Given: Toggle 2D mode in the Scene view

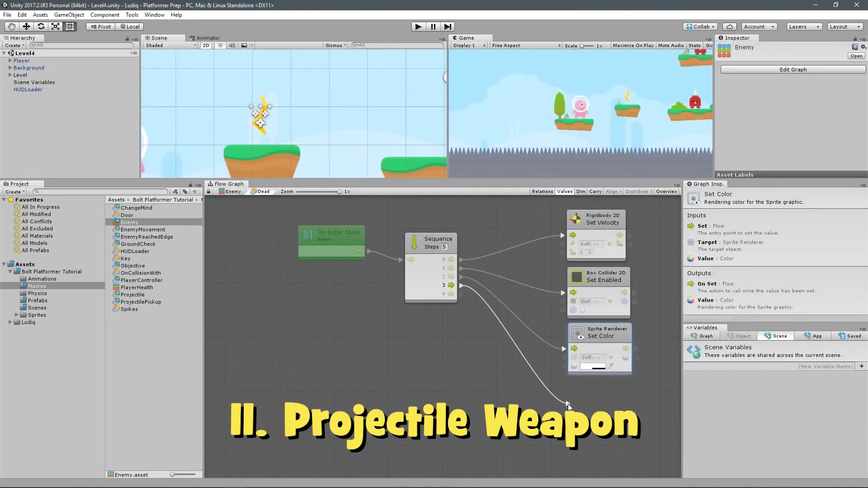Looking at the screenshot, I should click(x=206, y=45).
